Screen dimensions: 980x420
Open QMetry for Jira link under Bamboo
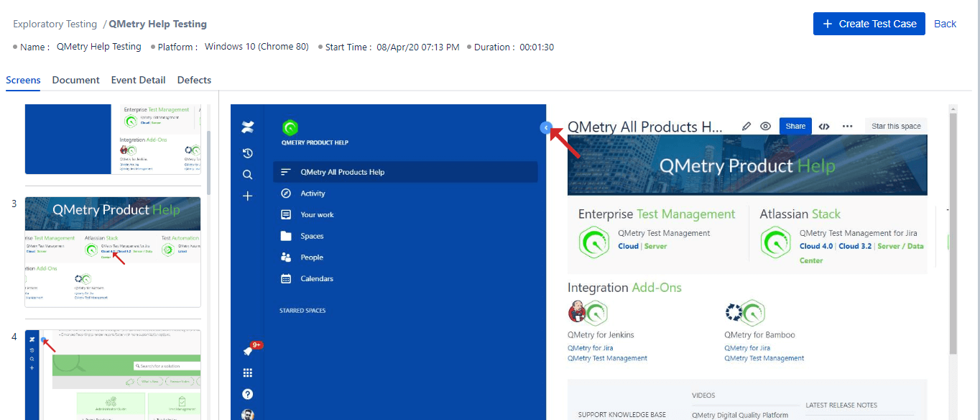coord(747,348)
